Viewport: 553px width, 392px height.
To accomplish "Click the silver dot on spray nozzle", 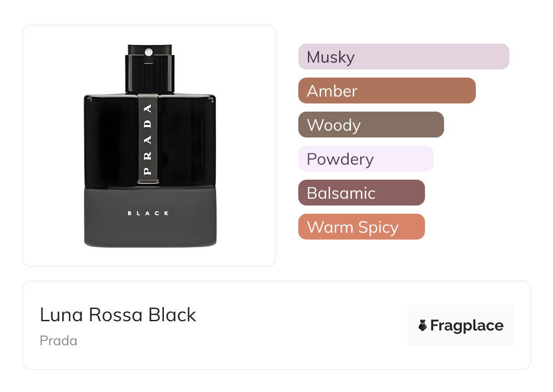I will pos(149,52).
